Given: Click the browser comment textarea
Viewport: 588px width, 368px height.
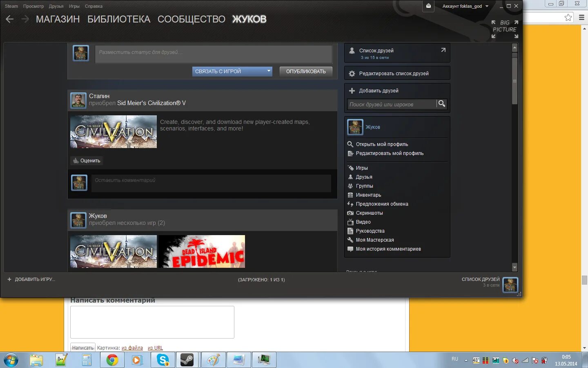Looking at the screenshot, I should [152, 322].
